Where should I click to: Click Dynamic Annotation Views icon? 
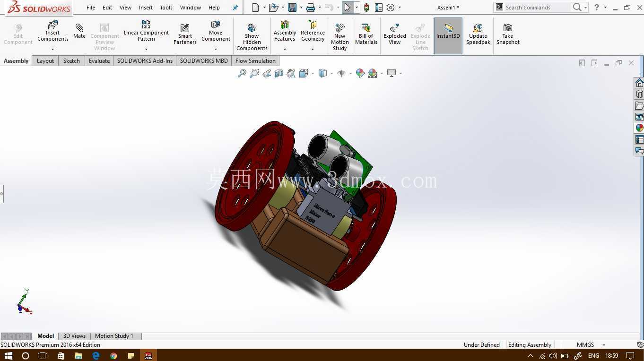[x=291, y=73]
